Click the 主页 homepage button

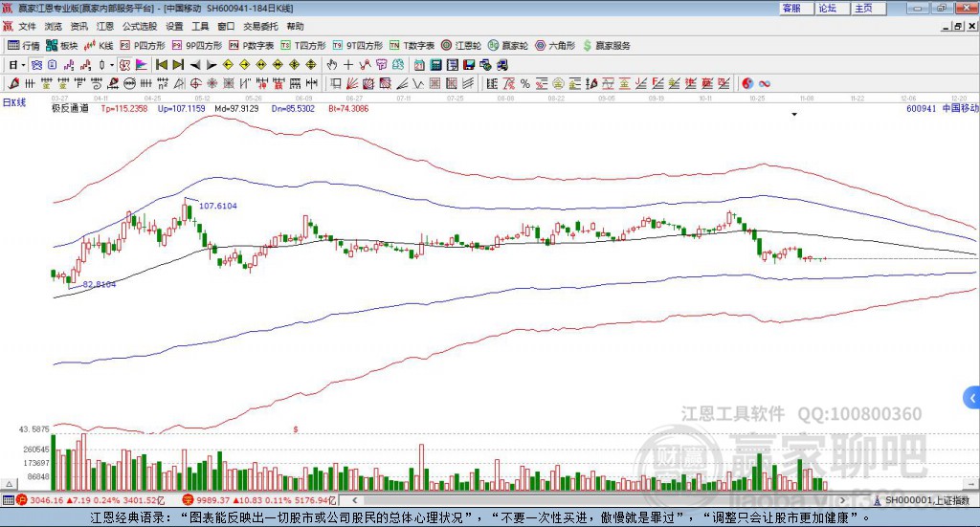(x=869, y=8)
